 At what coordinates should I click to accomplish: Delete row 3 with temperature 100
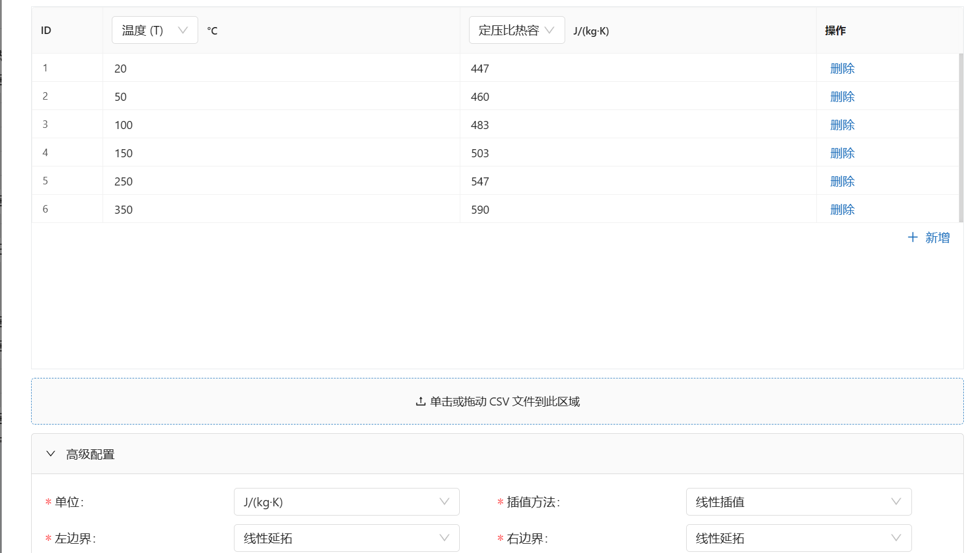[x=842, y=124]
